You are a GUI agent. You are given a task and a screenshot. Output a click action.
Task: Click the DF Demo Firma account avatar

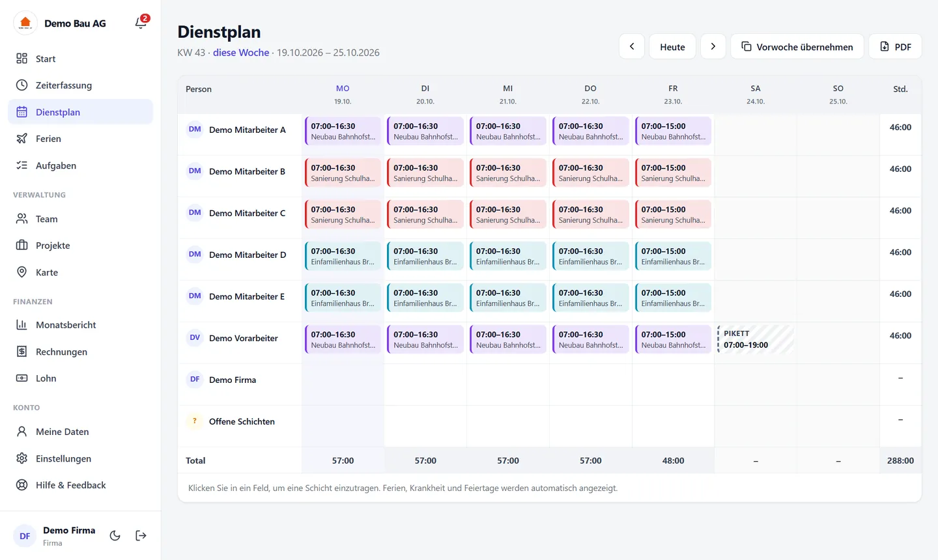coord(25,536)
